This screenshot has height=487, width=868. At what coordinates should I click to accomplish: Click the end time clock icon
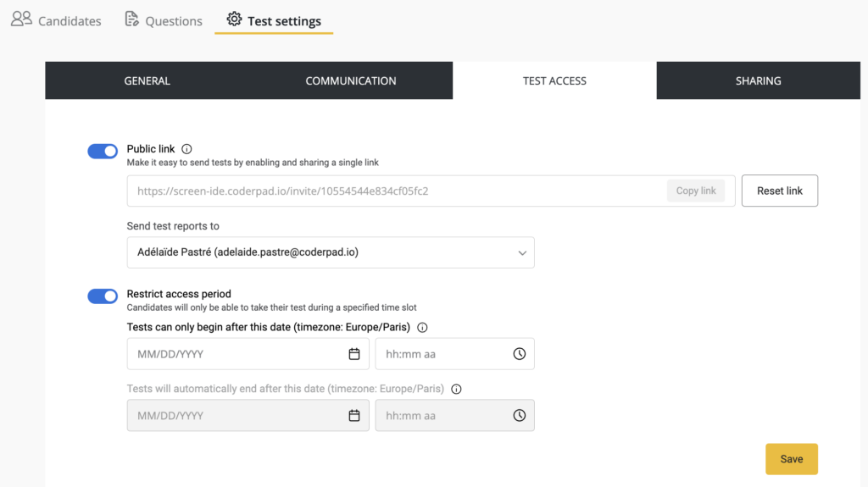(520, 416)
